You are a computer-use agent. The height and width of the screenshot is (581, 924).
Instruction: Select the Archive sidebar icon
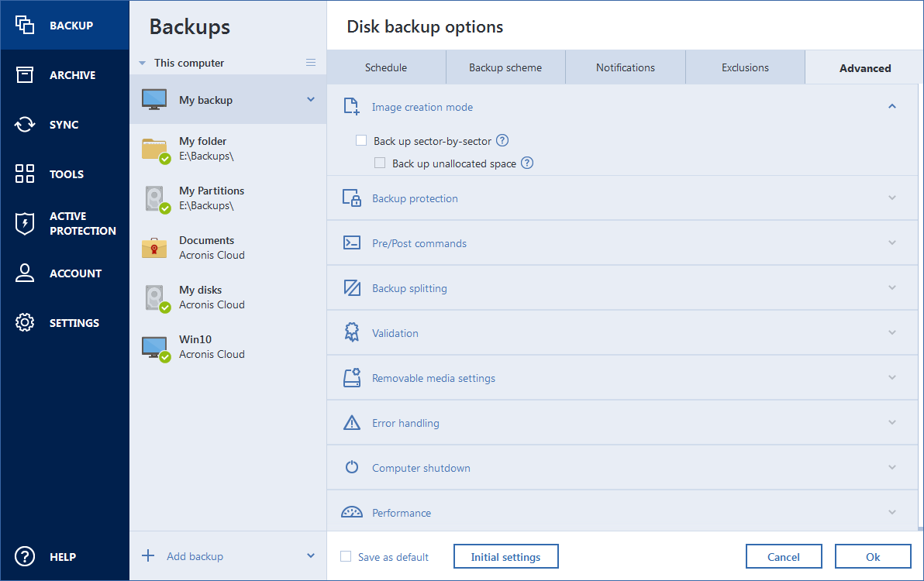click(24, 74)
